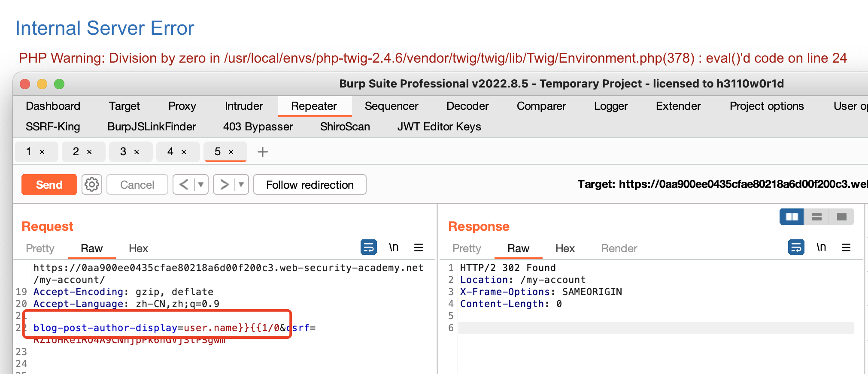Open Request panel options menu

419,247
